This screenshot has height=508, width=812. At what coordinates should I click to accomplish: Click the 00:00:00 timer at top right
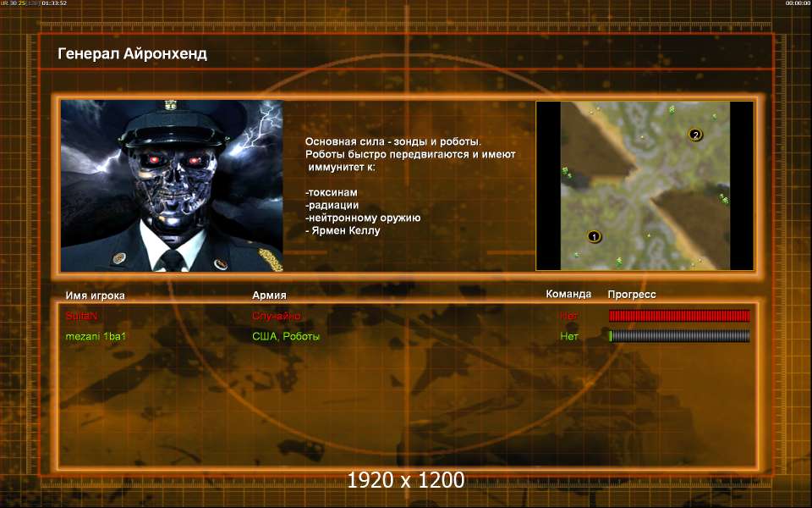click(798, 3)
